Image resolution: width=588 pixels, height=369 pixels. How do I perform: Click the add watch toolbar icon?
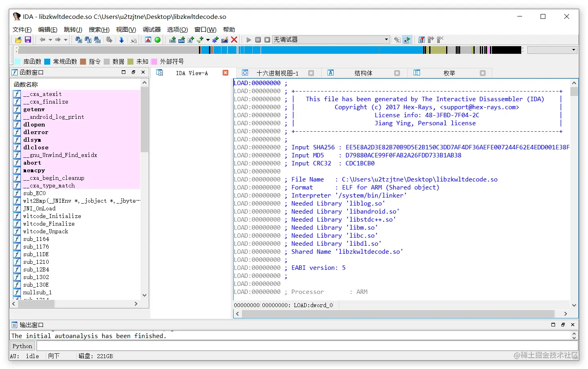point(431,40)
